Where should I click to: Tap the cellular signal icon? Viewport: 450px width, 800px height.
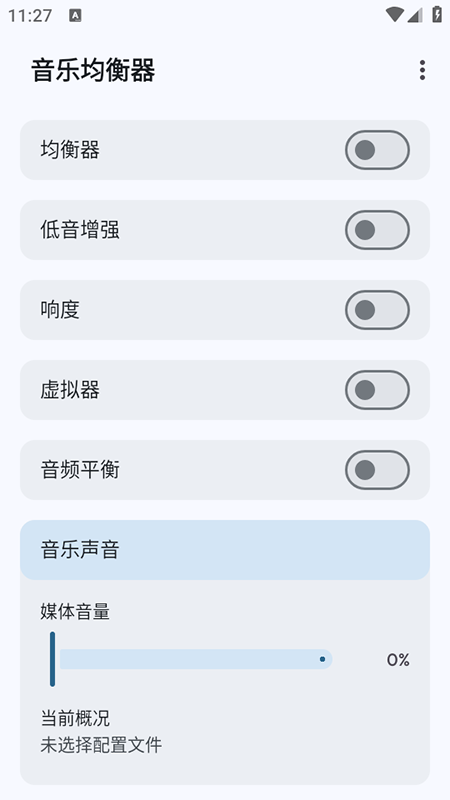point(415,15)
